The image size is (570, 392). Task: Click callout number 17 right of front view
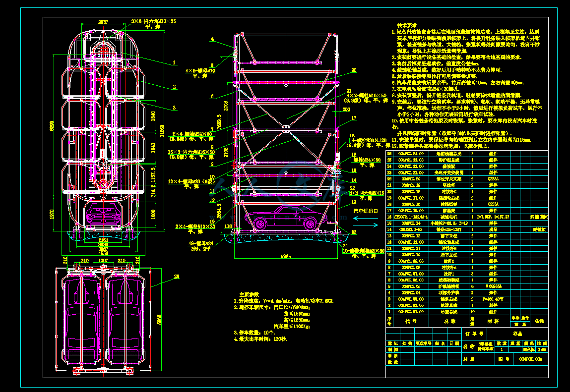354,118
